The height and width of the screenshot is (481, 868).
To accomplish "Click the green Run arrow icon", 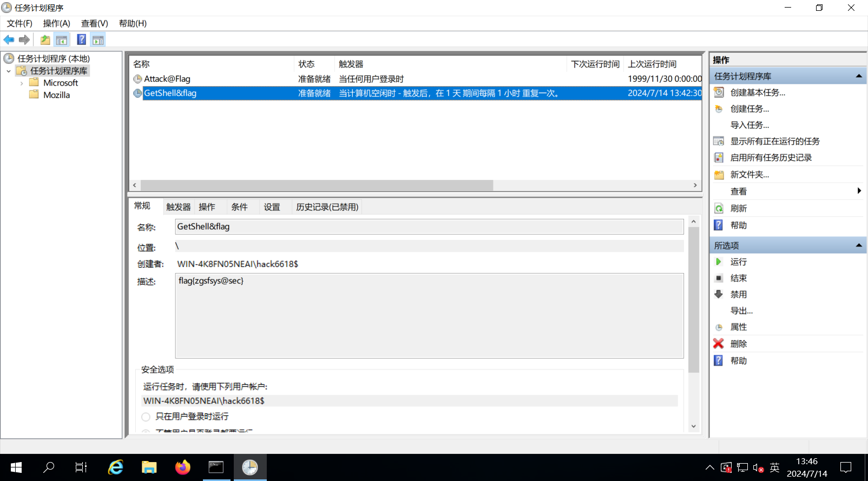I will pyautogui.click(x=718, y=262).
